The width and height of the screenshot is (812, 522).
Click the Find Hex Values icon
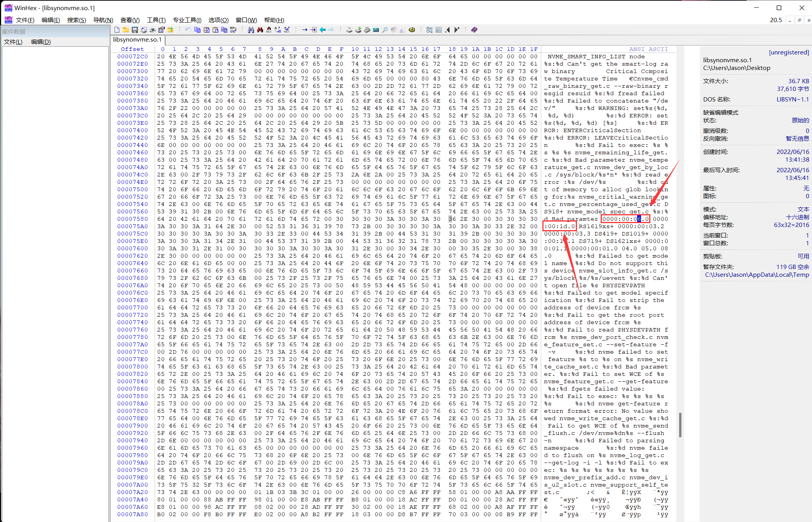point(269,30)
